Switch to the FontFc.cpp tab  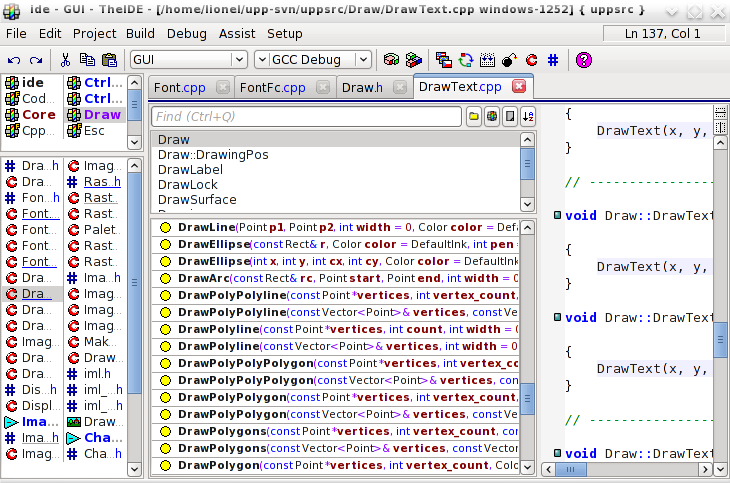click(x=273, y=88)
